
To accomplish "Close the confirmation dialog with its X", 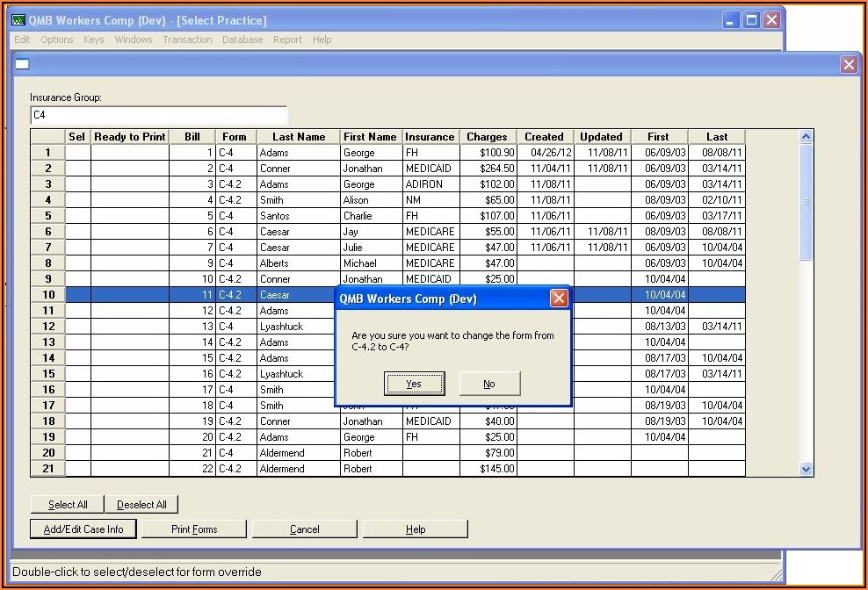I will [x=558, y=299].
